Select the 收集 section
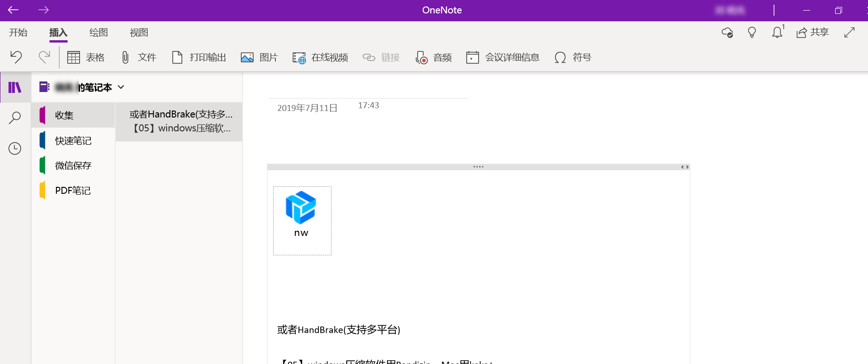The height and width of the screenshot is (364, 868). [73, 115]
